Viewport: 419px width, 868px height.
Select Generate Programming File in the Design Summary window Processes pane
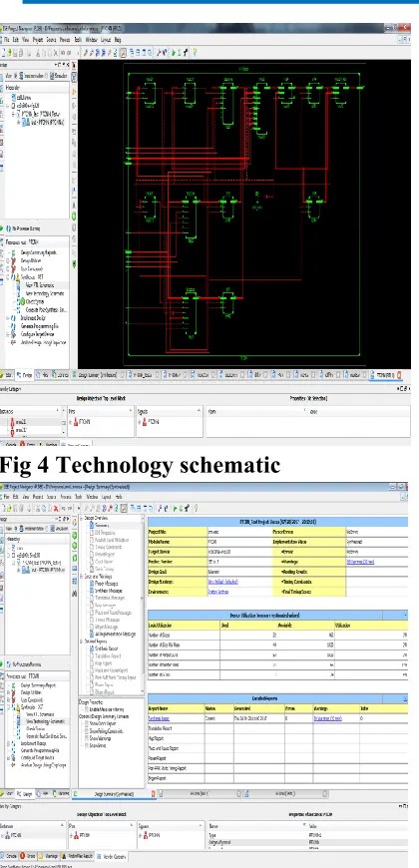[39, 750]
